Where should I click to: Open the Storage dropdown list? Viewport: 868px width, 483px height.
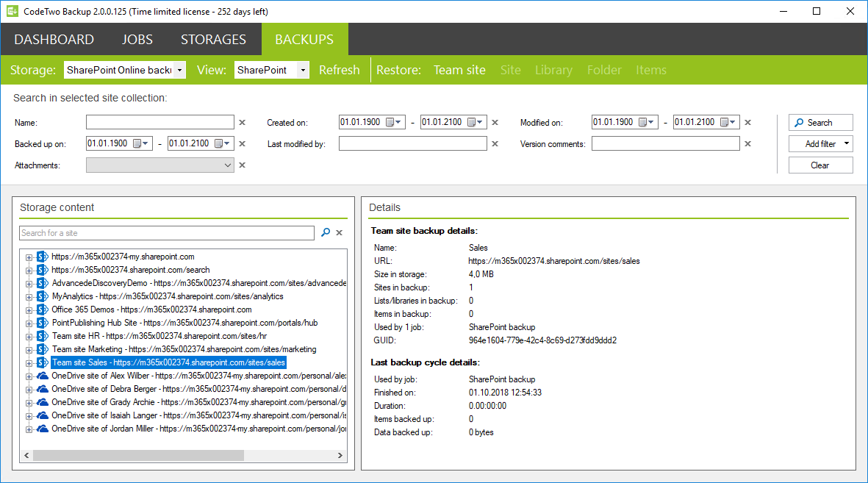tap(179, 71)
